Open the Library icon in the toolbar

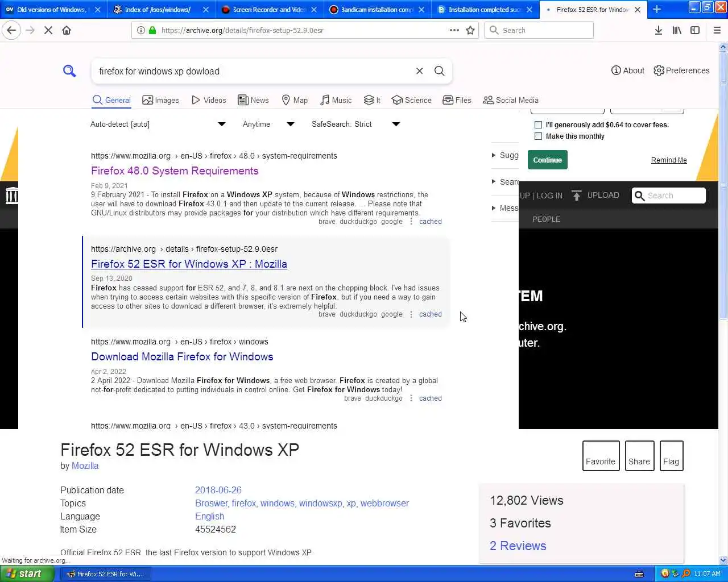676,30
